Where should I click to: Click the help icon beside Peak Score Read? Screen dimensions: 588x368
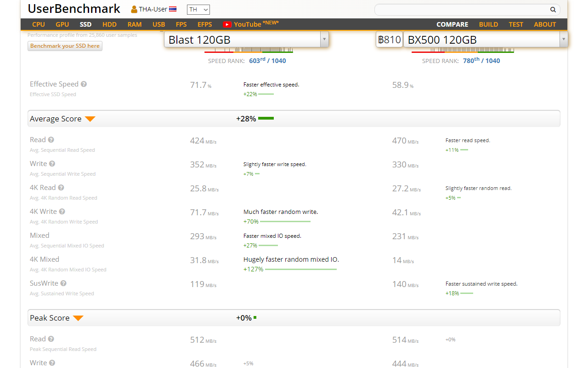(51, 339)
